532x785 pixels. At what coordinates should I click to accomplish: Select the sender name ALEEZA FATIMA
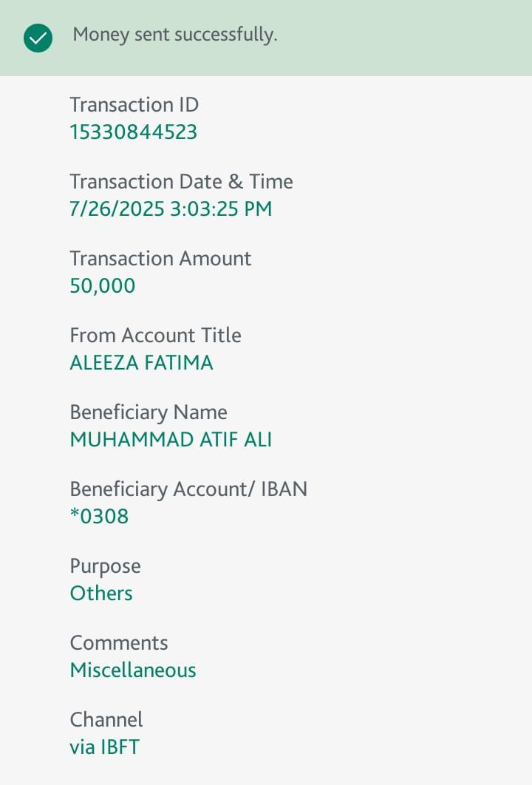pos(141,363)
